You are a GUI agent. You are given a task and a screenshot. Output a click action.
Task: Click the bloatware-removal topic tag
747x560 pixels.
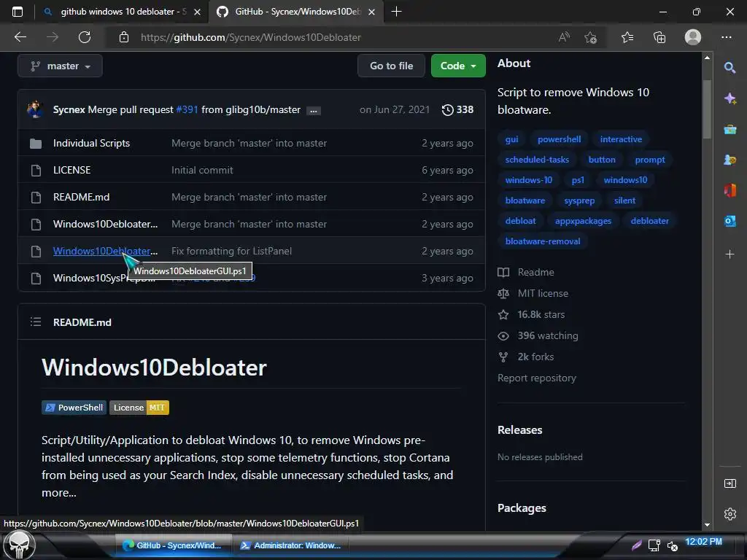click(x=543, y=241)
